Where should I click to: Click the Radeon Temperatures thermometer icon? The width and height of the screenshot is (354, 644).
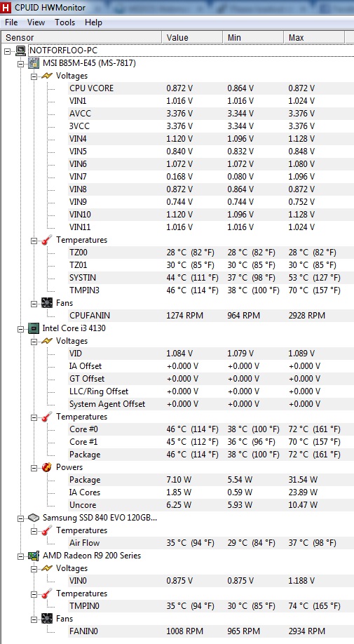pyautogui.click(x=47, y=594)
